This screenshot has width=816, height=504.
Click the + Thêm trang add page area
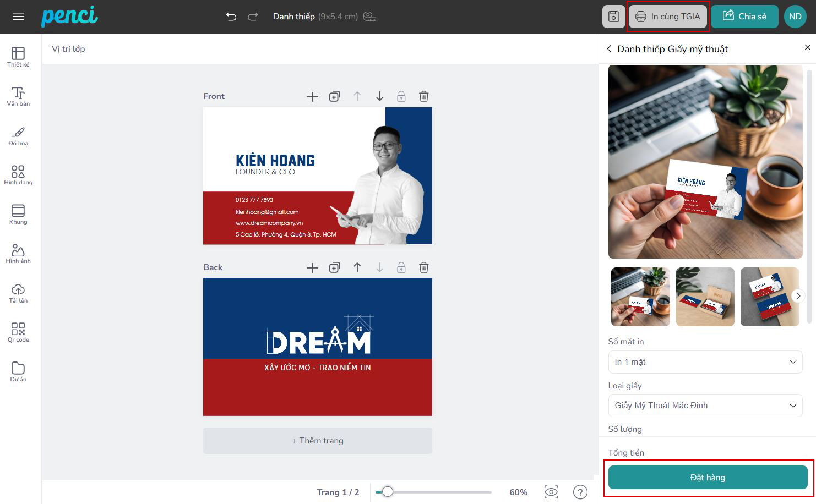point(317,441)
